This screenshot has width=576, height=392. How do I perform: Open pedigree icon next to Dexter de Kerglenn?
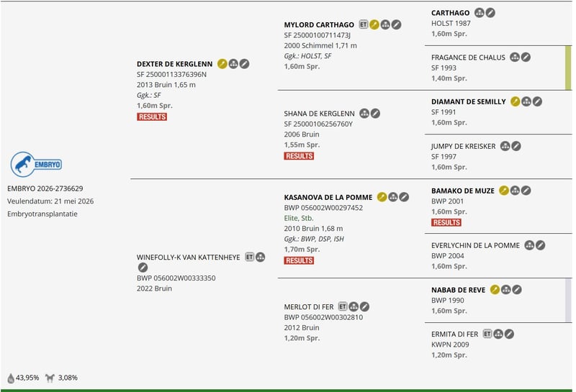coord(234,64)
